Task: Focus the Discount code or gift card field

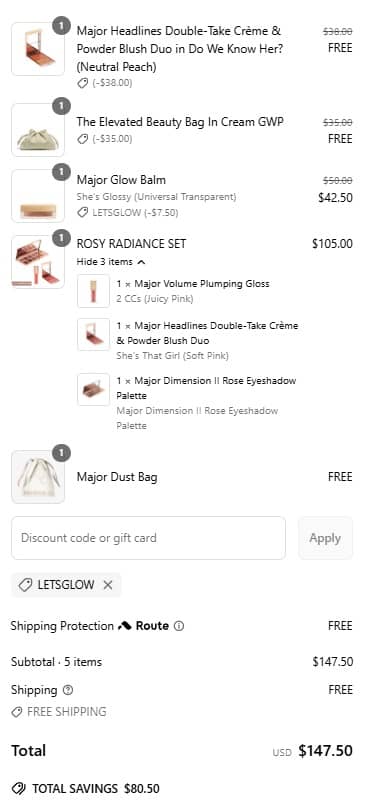Action: pos(148,538)
